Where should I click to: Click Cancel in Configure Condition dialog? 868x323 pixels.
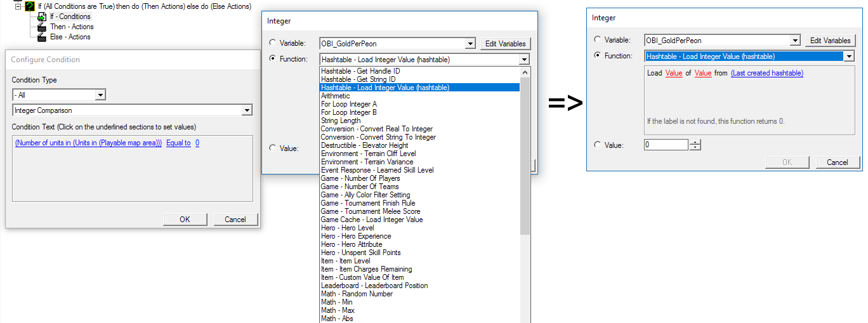tap(235, 220)
